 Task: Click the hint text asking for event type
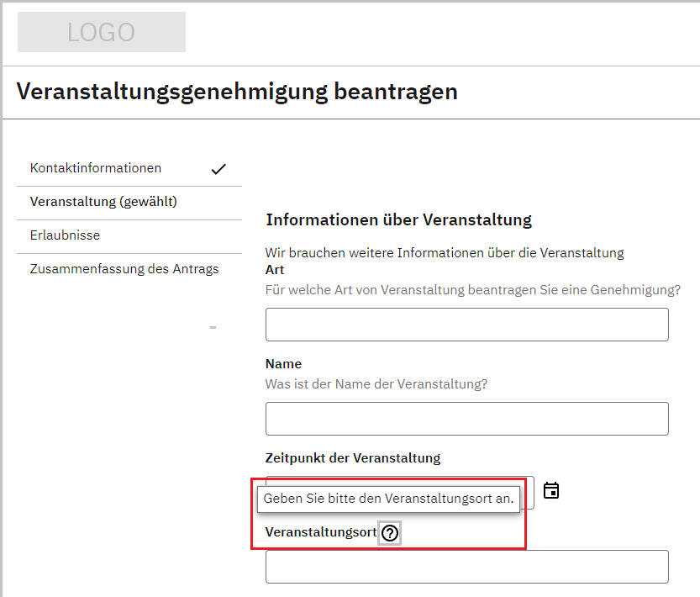(472, 290)
